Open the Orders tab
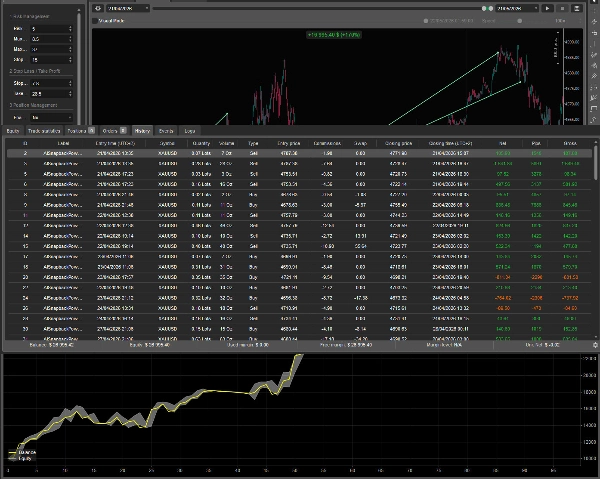This screenshot has width=600, height=479. pyautogui.click(x=114, y=131)
